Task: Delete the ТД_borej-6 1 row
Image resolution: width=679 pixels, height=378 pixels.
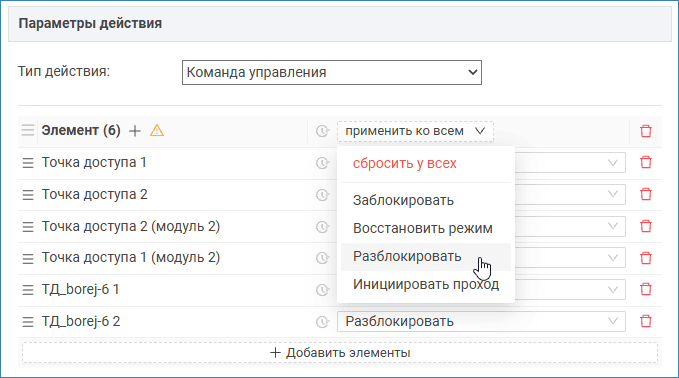Action: pyautogui.click(x=646, y=289)
